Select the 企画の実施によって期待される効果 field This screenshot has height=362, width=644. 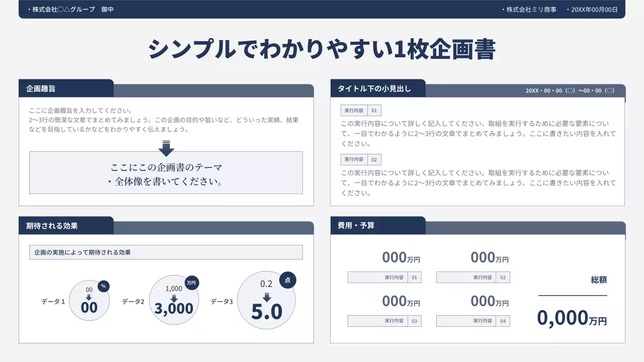pyautogui.click(x=166, y=252)
